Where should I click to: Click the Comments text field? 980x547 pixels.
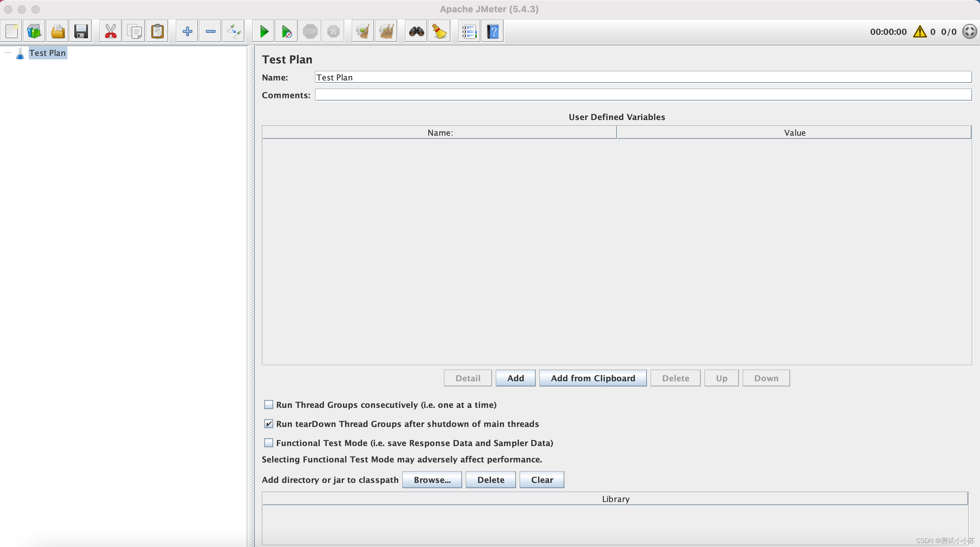[643, 95]
